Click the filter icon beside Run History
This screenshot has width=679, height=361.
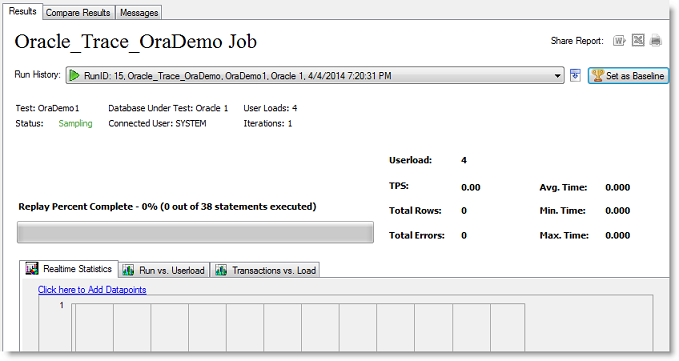click(575, 75)
